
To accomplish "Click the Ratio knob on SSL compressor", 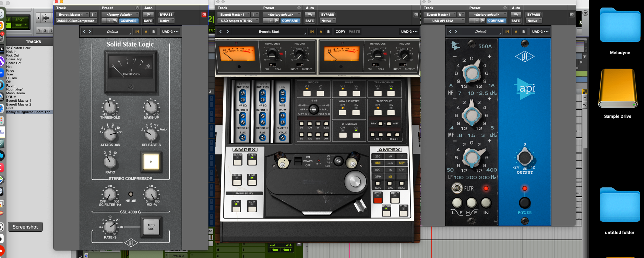I will coord(110,161).
